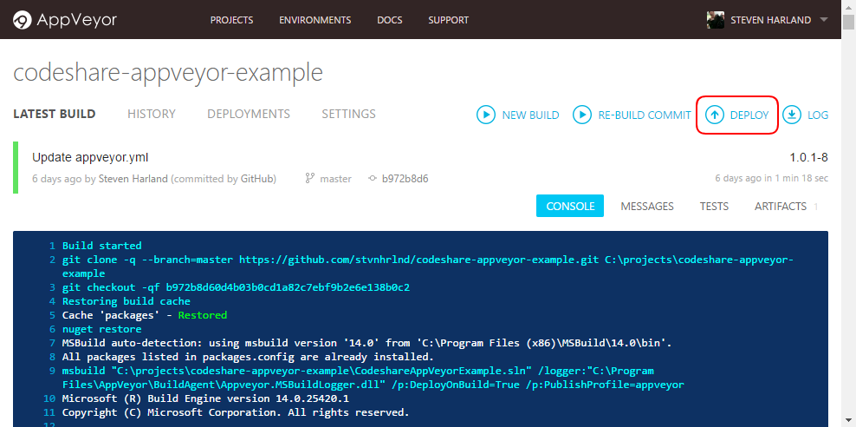
Task: Click the Deploy upload arrow icon
Action: [714, 115]
